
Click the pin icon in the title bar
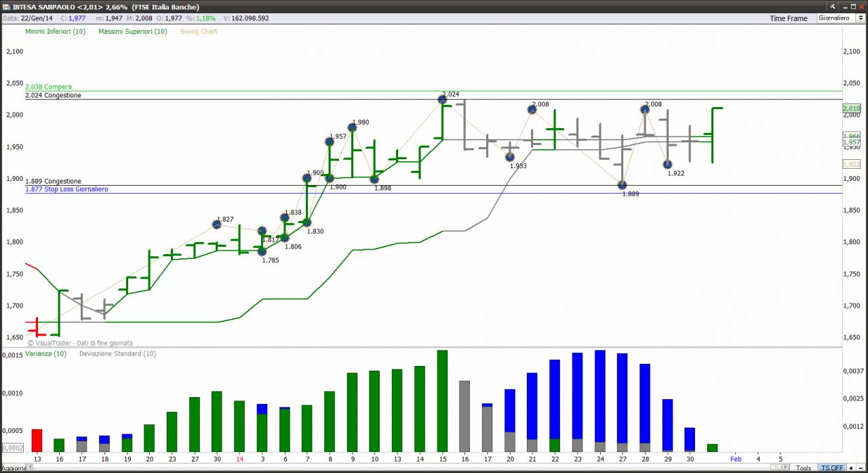pyautogui.click(x=833, y=7)
